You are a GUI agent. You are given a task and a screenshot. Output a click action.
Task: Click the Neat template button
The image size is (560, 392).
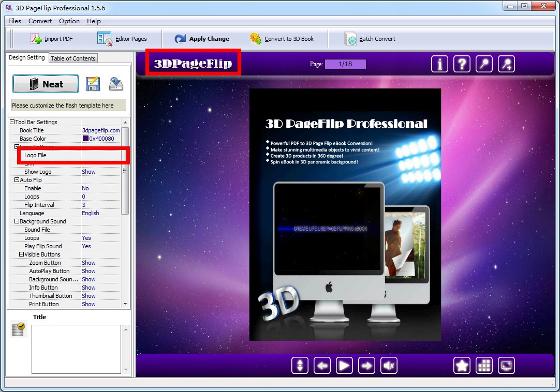click(x=46, y=84)
